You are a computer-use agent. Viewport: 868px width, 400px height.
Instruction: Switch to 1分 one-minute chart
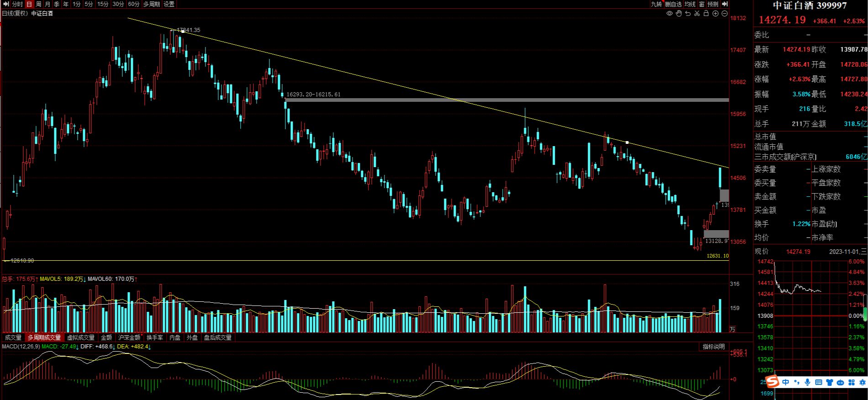77,4
